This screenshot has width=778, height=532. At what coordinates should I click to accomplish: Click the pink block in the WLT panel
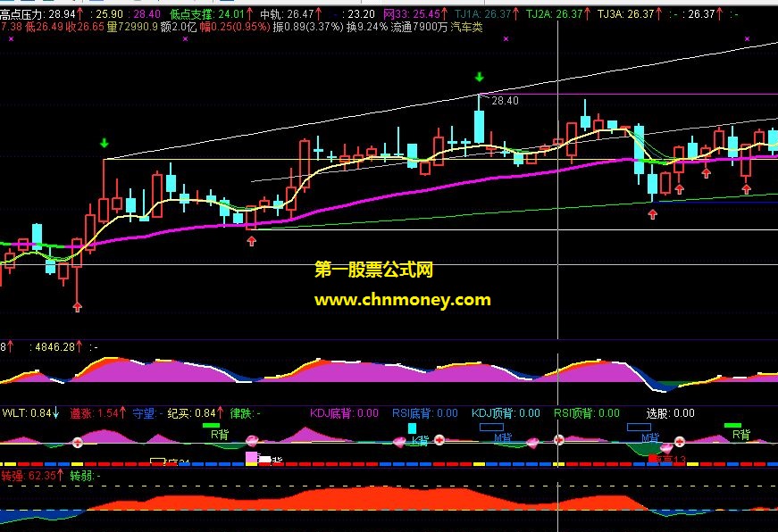point(252,457)
